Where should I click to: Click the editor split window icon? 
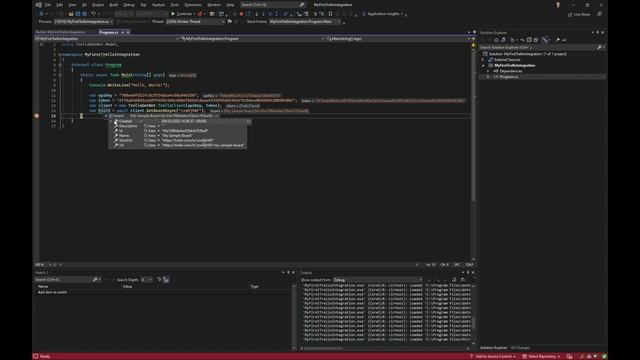(x=473, y=39)
